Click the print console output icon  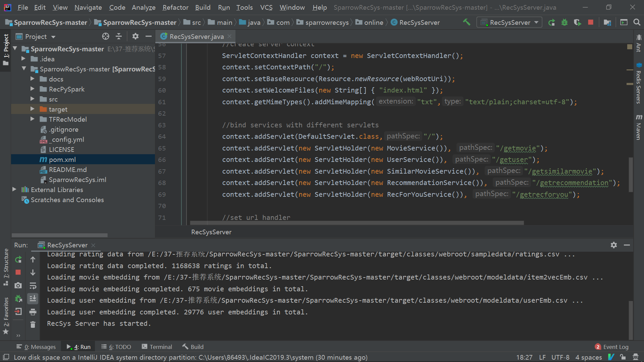[x=33, y=312]
